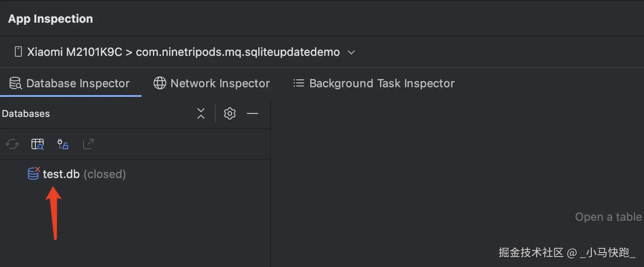
Task: Open a new query tab
Action: pyautogui.click(x=38, y=144)
